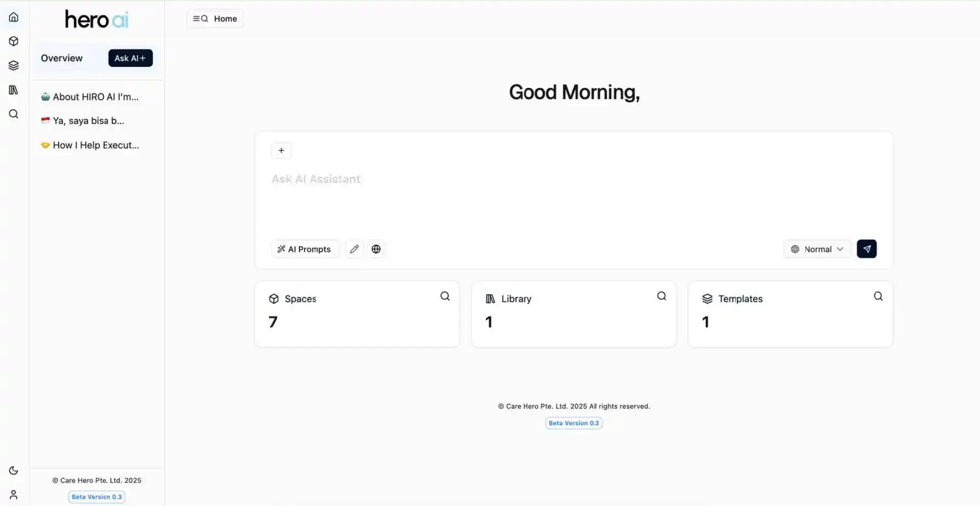Image resolution: width=980 pixels, height=506 pixels.
Task: Open Spaces via the cube sidebar icon
Action: (x=14, y=41)
